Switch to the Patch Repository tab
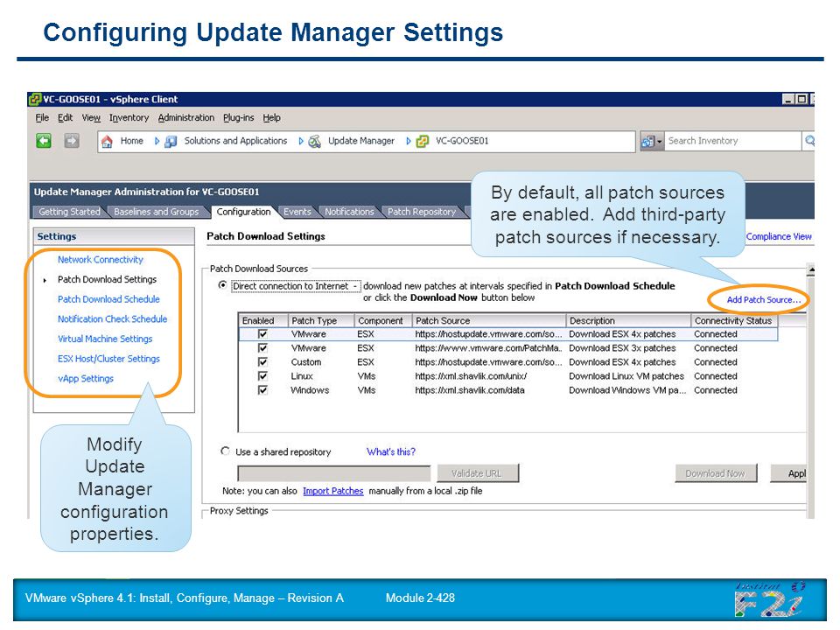 point(422,212)
